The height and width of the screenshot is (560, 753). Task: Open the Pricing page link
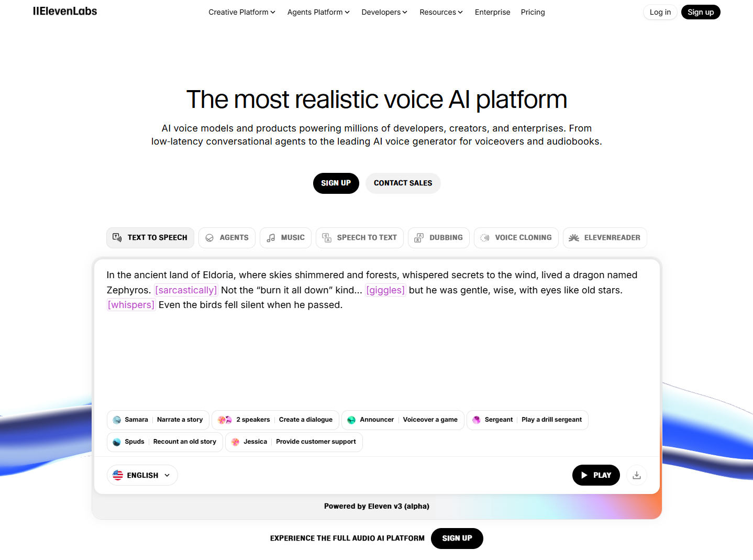[x=533, y=12]
